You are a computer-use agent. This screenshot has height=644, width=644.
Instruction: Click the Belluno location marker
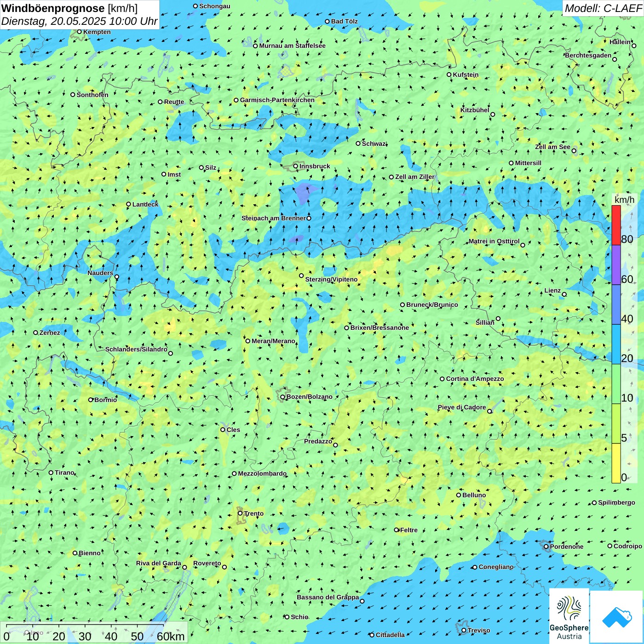[459, 495]
